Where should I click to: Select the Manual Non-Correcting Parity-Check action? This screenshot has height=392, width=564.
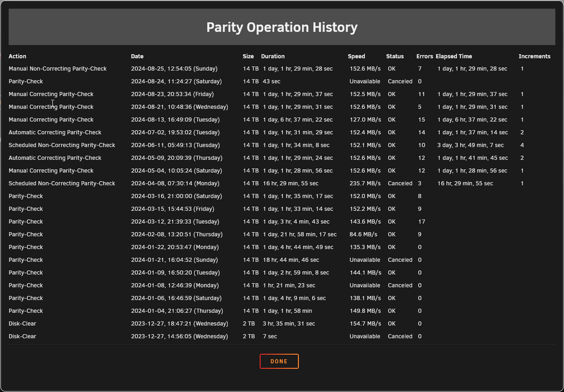pos(58,69)
